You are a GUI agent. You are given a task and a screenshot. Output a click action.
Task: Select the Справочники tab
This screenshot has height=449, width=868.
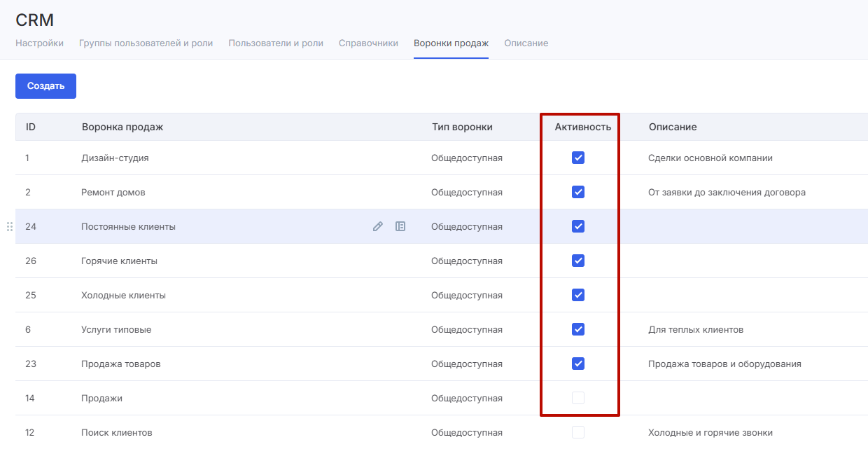368,43
